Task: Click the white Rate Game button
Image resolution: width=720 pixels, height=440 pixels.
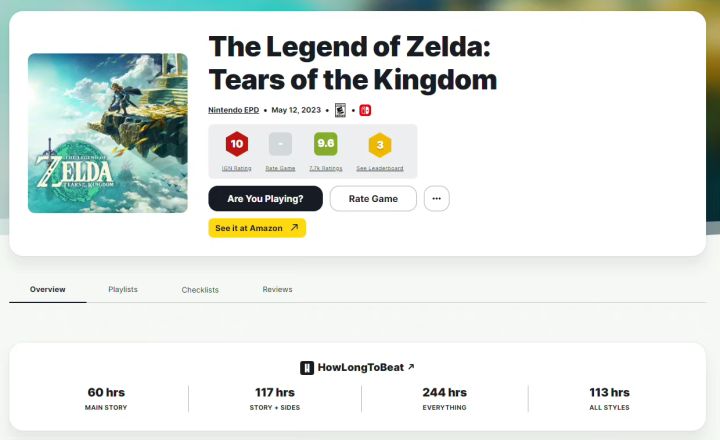Action: tap(373, 198)
